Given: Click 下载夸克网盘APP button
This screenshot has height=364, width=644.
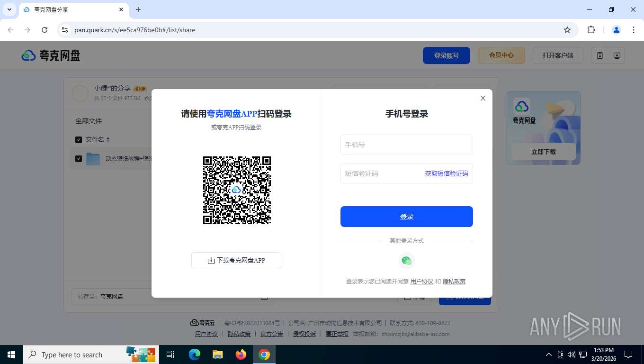Looking at the screenshot, I should [x=236, y=261].
